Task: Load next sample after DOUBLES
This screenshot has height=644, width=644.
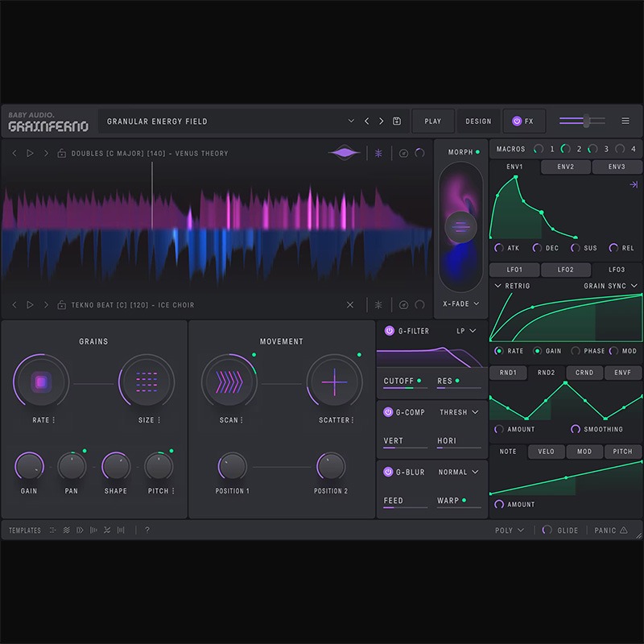Action: coord(46,153)
